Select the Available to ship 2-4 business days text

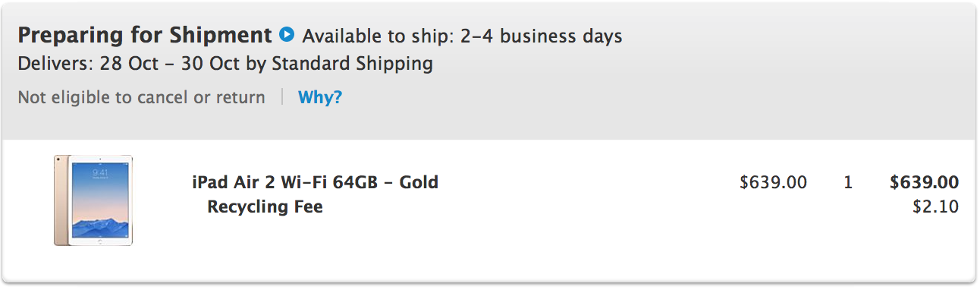pyautogui.click(x=462, y=36)
